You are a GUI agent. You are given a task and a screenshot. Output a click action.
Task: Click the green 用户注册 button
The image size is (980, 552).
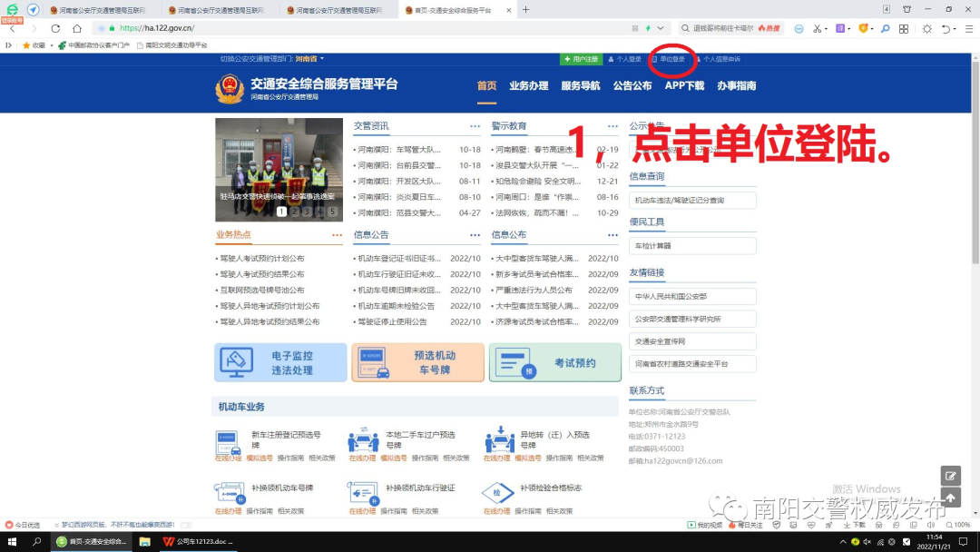tap(581, 59)
